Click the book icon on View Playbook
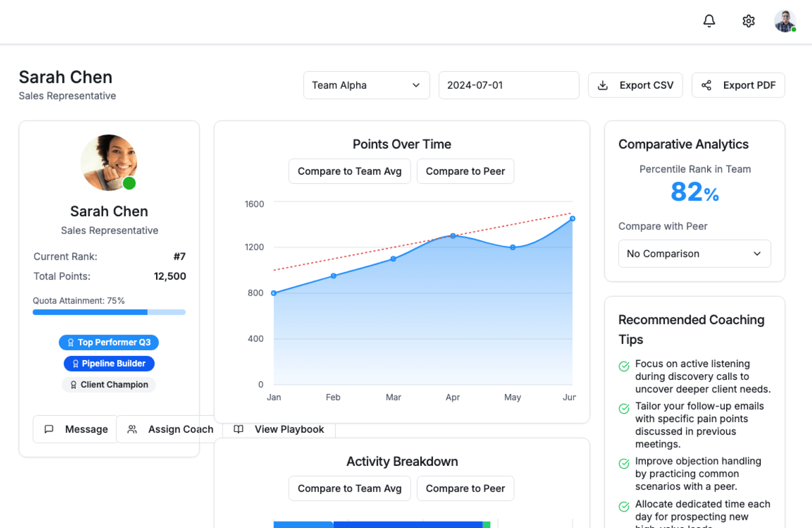This screenshot has width=812, height=528. pyautogui.click(x=239, y=429)
